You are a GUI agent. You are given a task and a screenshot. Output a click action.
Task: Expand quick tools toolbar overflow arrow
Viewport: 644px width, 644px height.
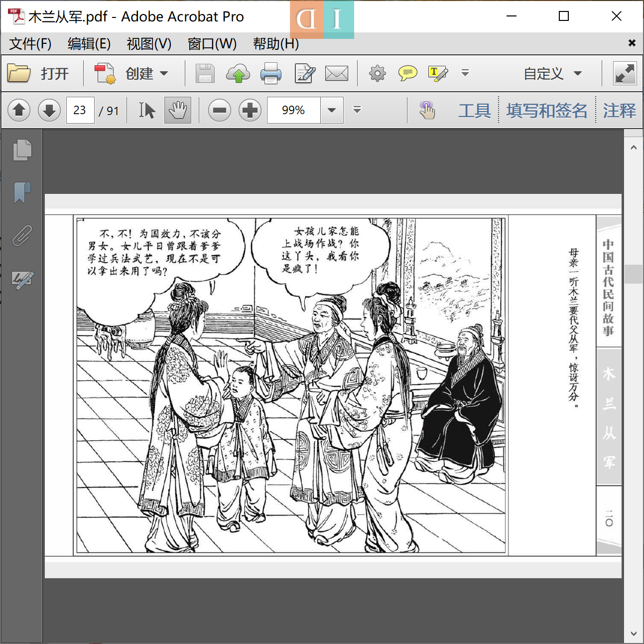465,73
